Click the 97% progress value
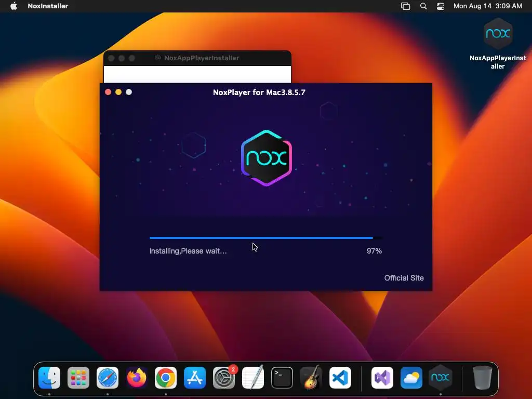The height and width of the screenshot is (399, 532). pyautogui.click(x=374, y=251)
